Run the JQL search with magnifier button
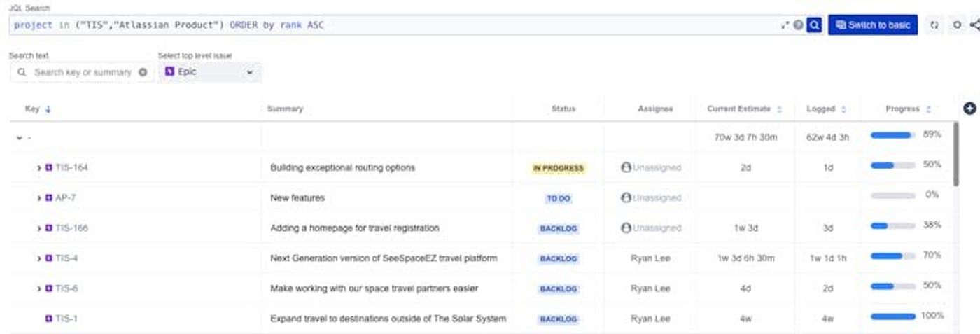The width and height of the screenshot is (980, 334). 813,25
